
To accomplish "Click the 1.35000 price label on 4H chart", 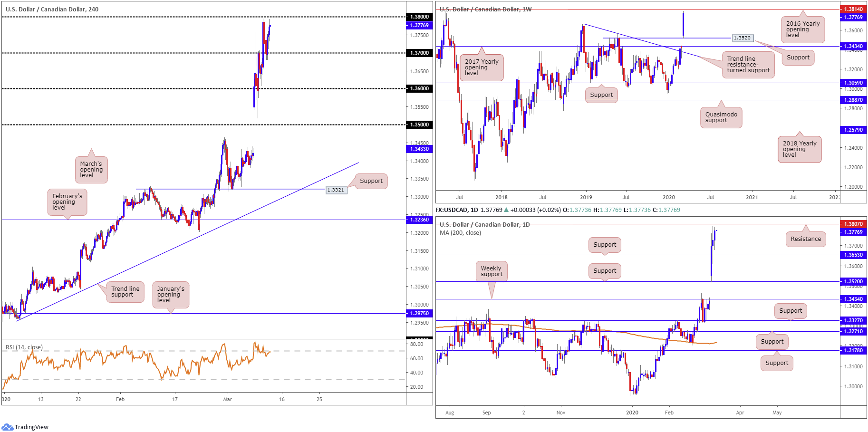I will (x=419, y=125).
